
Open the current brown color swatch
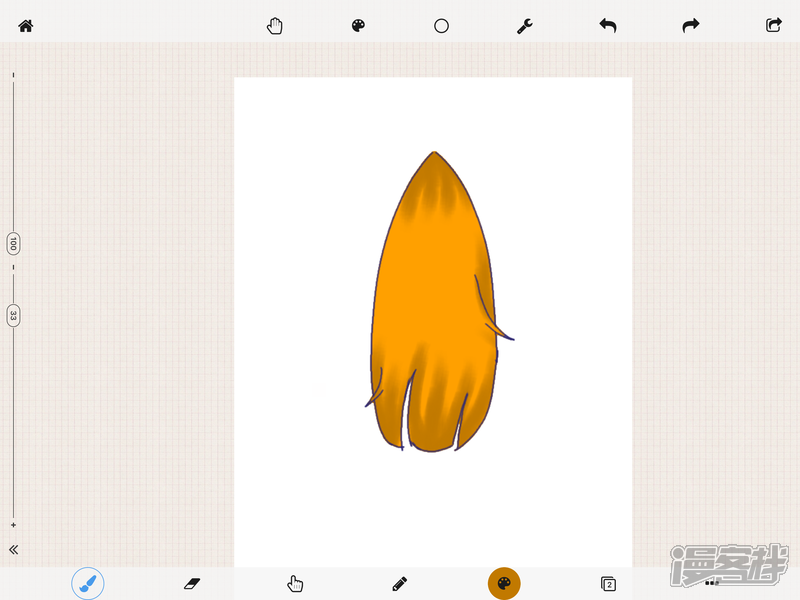tap(504, 583)
